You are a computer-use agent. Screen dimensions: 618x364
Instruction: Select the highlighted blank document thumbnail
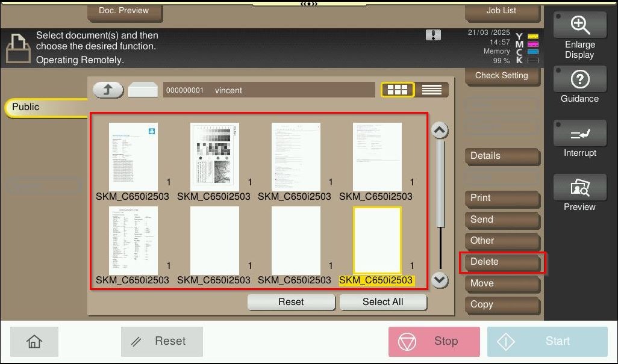[377, 240]
